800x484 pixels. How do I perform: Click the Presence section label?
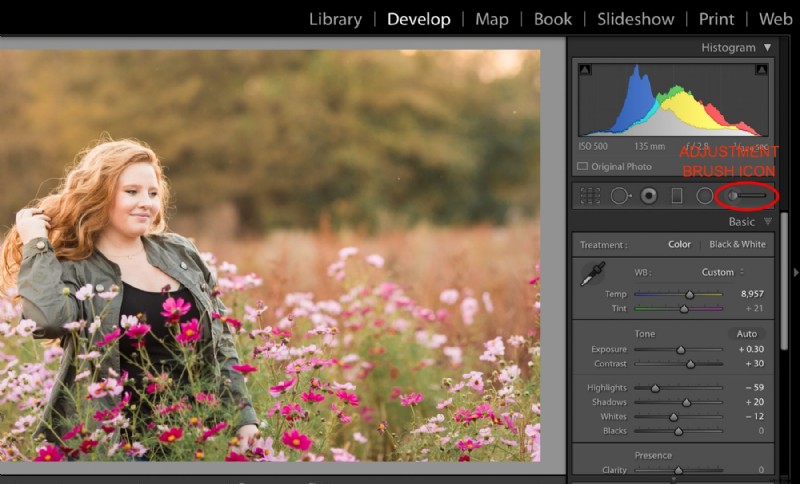click(x=653, y=455)
